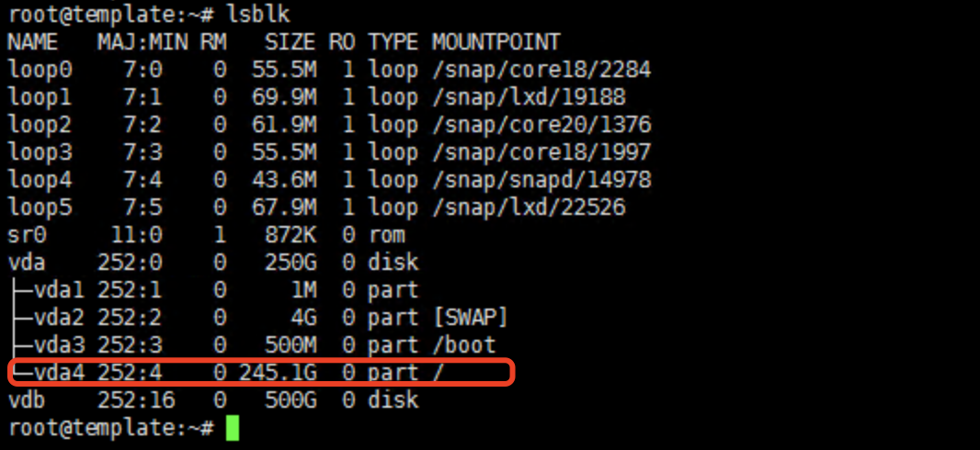Click the green terminal cursor block
The width and height of the screenshot is (980, 450).
click(x=232, y=428)
